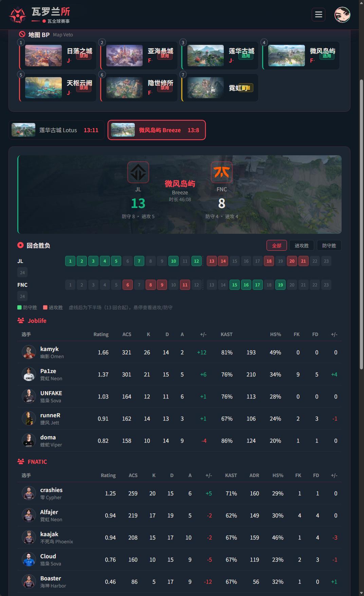364x596 pixels.
Task: Click the ADR column header in FNATIC table
Action: [x=254, y=475]
